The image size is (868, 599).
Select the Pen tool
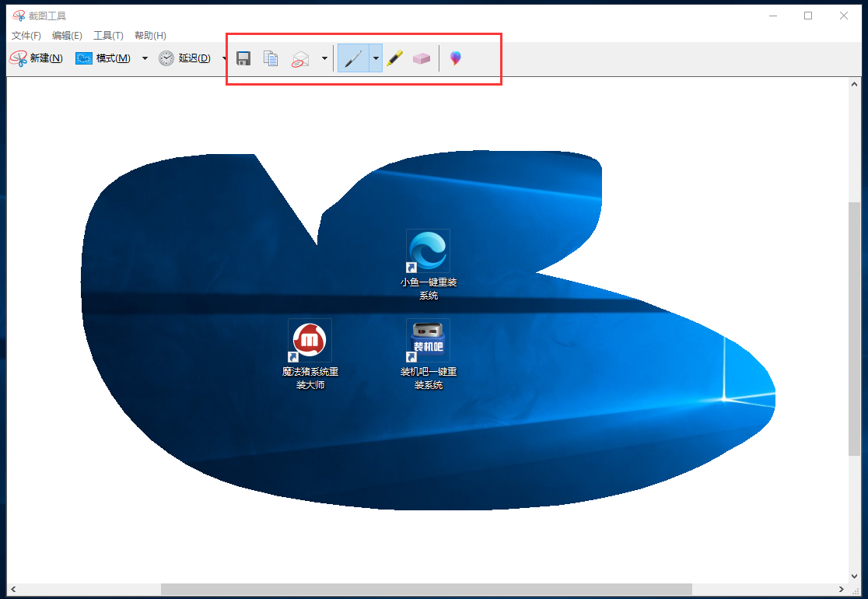[x=353, y=58]
